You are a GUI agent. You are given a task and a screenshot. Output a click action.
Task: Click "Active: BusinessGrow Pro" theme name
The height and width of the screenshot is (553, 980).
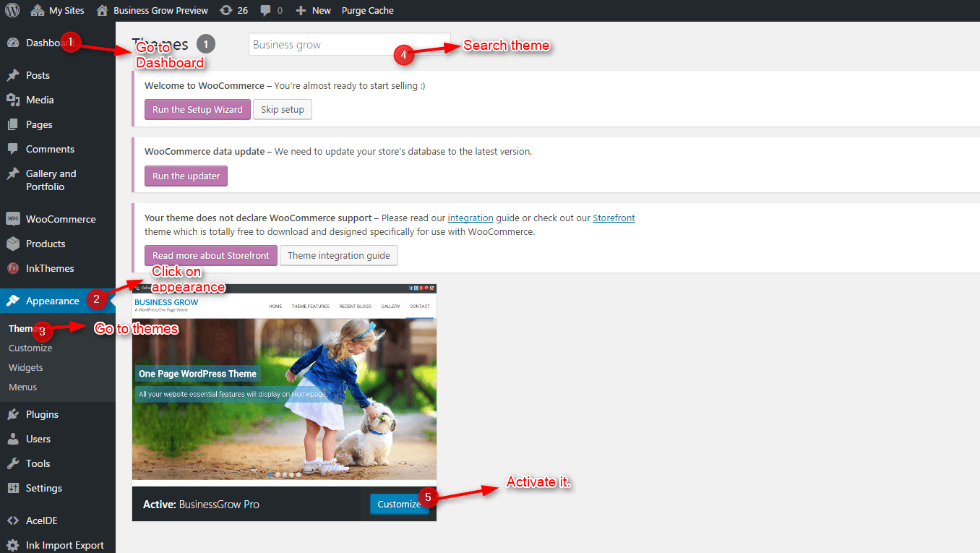[x=201, y=504]
